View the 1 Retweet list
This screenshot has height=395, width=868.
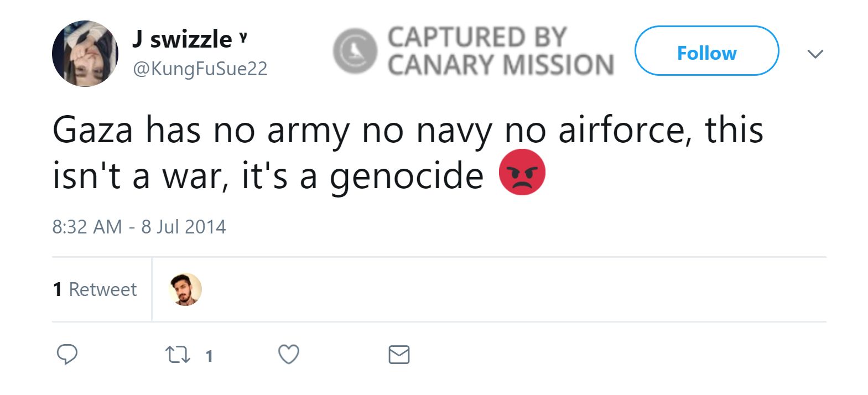coord(95,289)
